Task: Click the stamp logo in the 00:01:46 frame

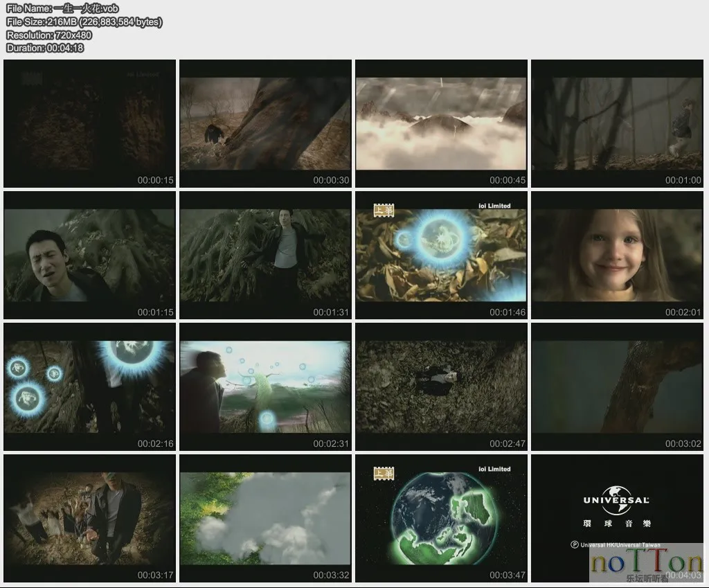Action: click(x=383, y=209)
